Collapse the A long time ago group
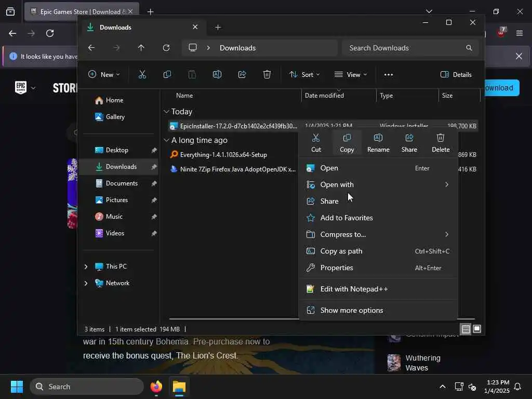The width and height of the screenshot is (532, 399). point(166,140)
